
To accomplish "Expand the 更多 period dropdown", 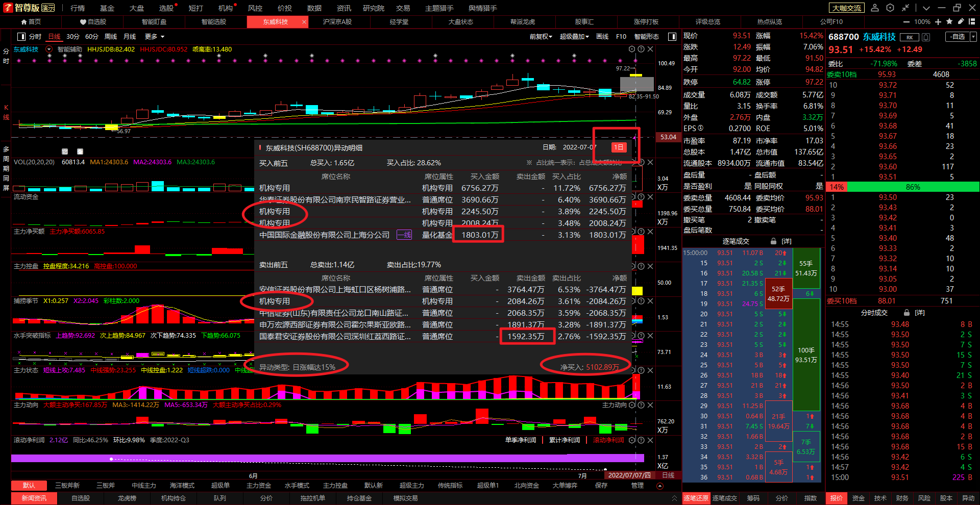I will click(x=155, y=37).
